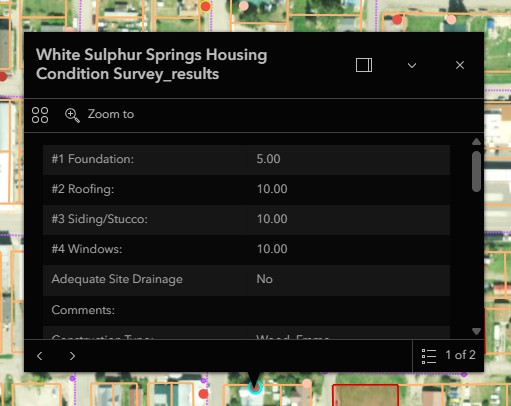Open the feature list showing 1 of 2
The image size is (511, 406).
(448, 356)
